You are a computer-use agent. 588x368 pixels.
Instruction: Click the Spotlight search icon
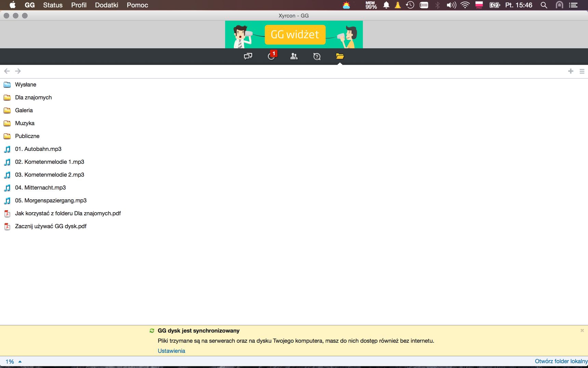(544, 5)
